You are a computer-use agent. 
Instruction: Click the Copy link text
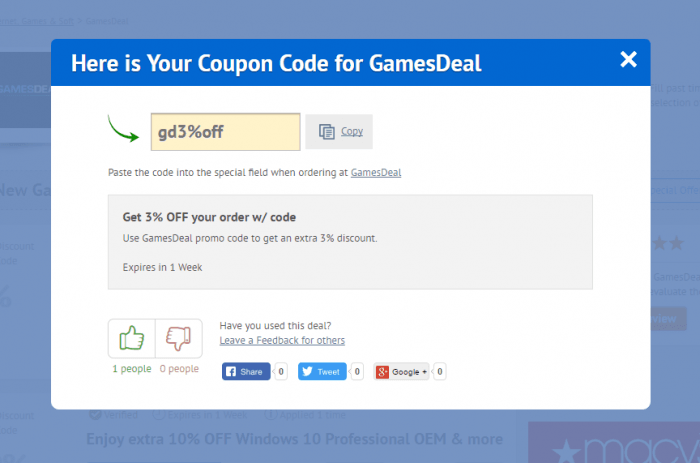point(352,131)
